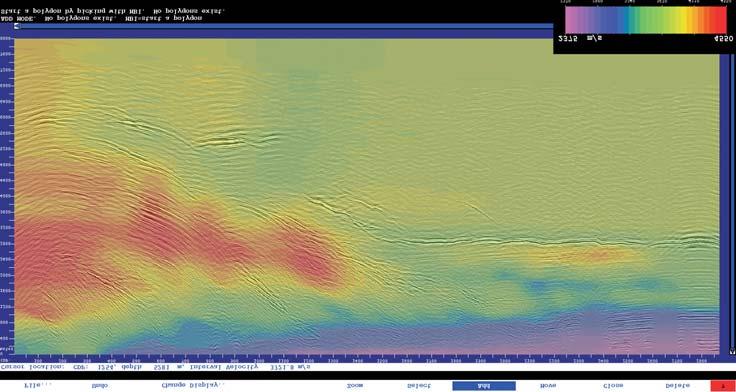
Task: Activate the Zoom mode
Action: point(354,385)
